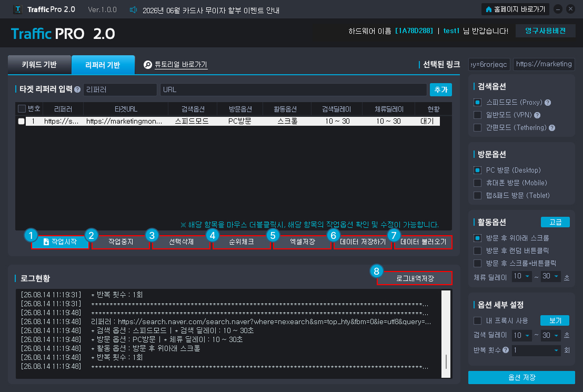The width and height of the screenshot is (583, 392).
Task: Open 검색 딜레이 maximum dropdown
Action: 550,336
